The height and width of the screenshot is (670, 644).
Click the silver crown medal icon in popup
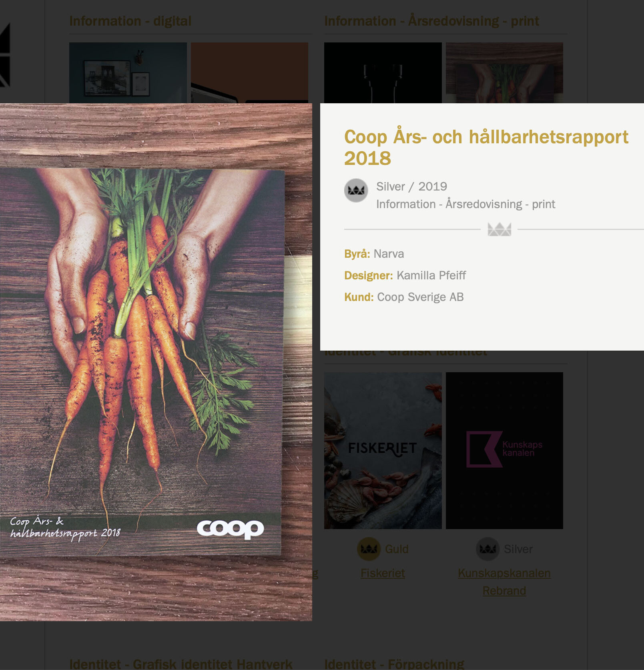(356, 190)
